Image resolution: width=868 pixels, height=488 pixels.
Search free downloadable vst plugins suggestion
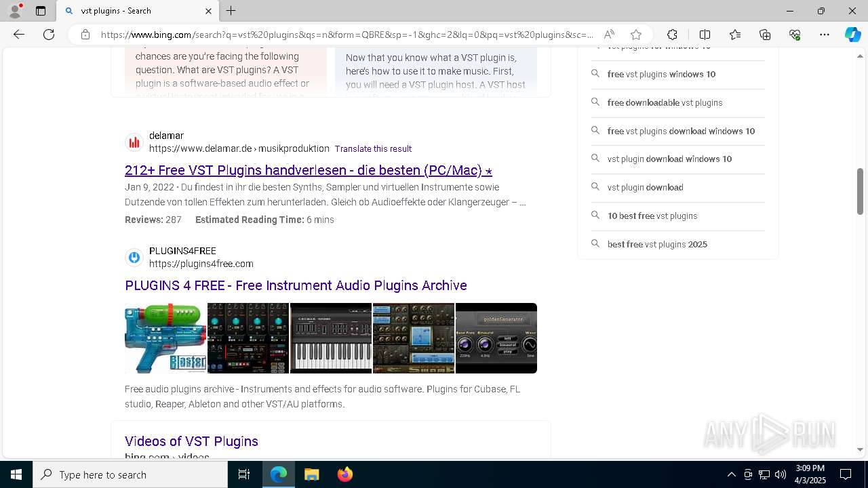coord(678,103)
